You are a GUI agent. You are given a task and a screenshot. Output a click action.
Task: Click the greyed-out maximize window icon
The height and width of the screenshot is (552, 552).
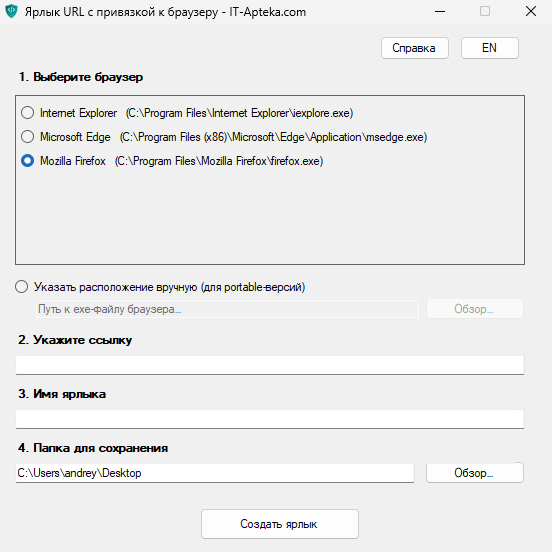[x=485, y=11]
